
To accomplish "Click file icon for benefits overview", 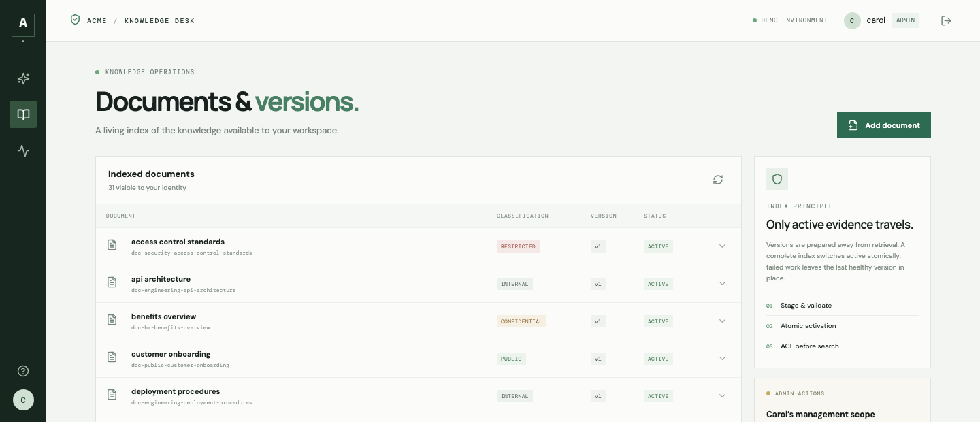I will (112, 319).
